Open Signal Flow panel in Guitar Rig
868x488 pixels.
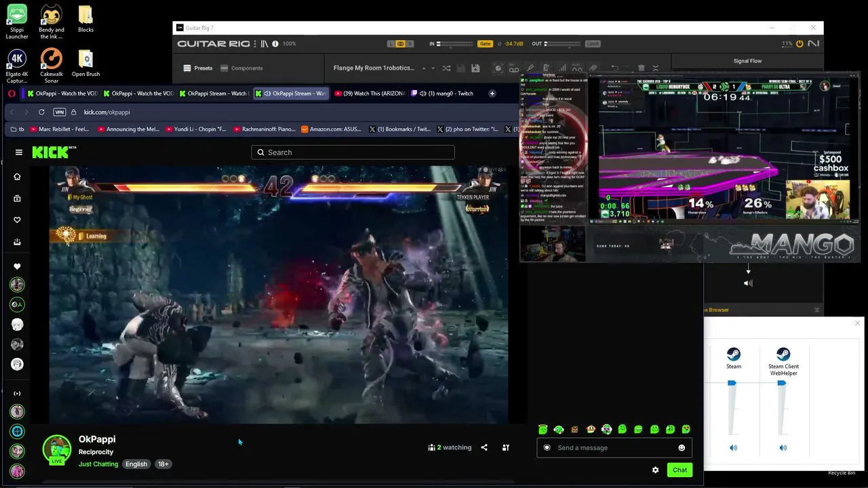747,61
